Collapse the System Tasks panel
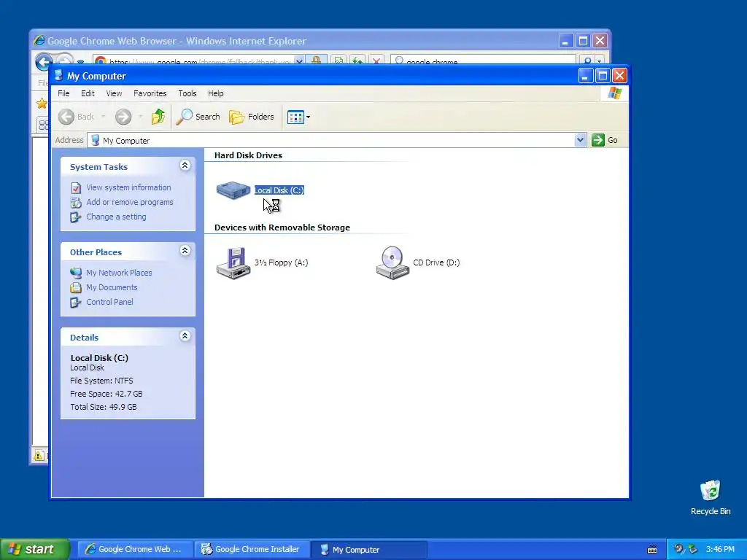This screenshot has width=747, height=560. [185, 166]
